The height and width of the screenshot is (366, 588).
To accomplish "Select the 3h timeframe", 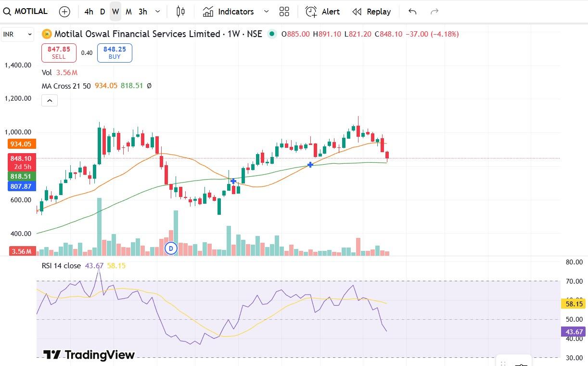I will (143, 12).
